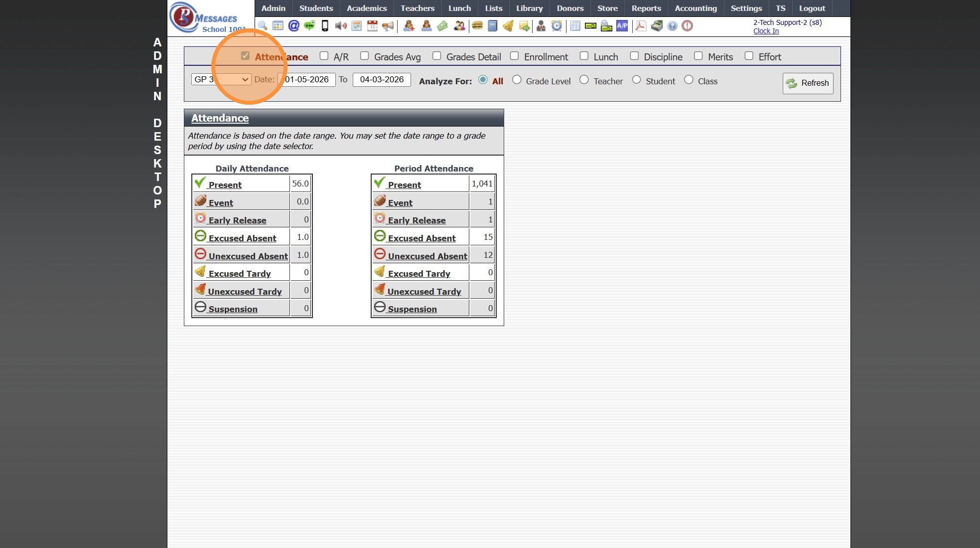Click the mobile phone icon
980x548 pixels.
(x=325, y=26)
